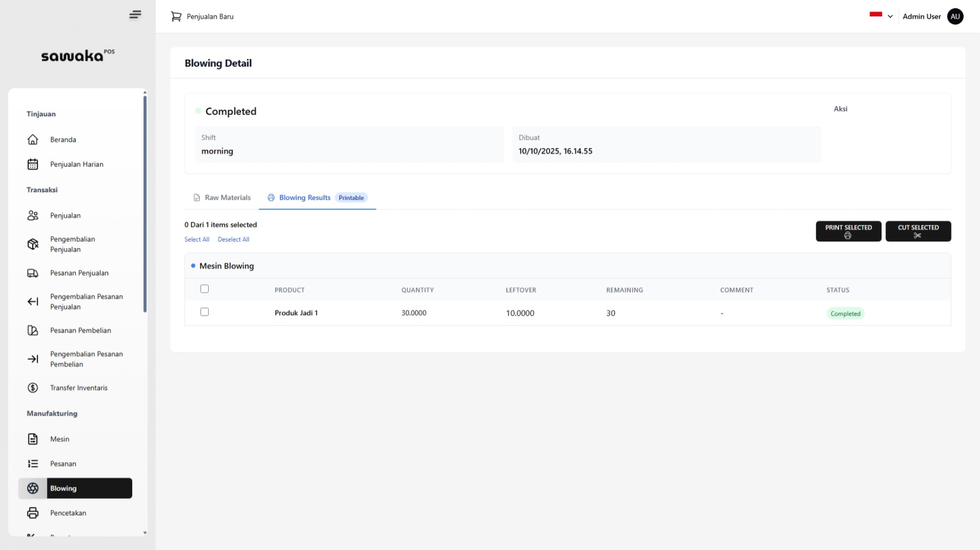Check the Produk Jadi 1 row checkbox
The width and height of the screenshot is (980, 550).
(x=205, y=312)
